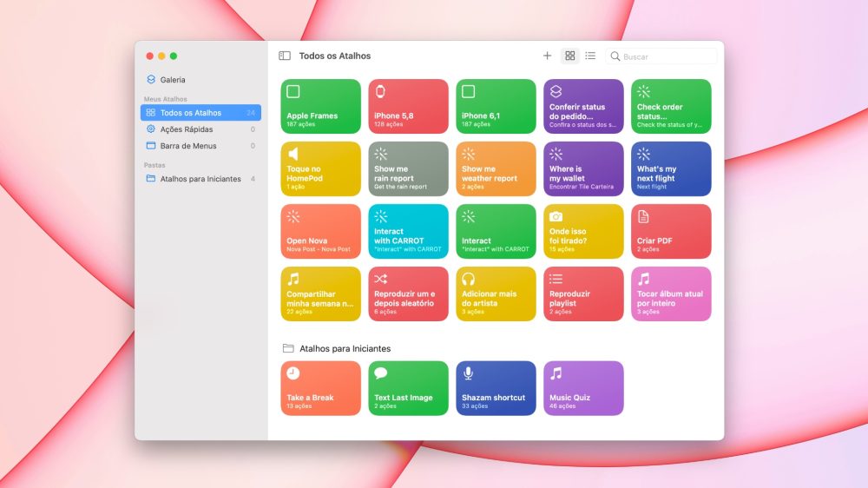Click the microphone icon on Shazam shortcut
Viewport: 868px width, 488px height.
(x=469, y=373)
